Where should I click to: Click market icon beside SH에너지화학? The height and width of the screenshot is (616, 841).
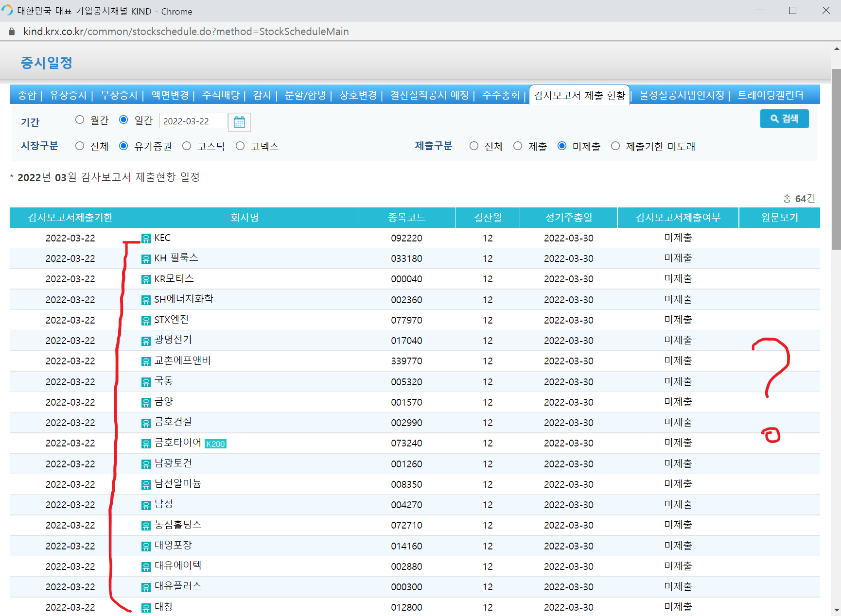point(146,300)
